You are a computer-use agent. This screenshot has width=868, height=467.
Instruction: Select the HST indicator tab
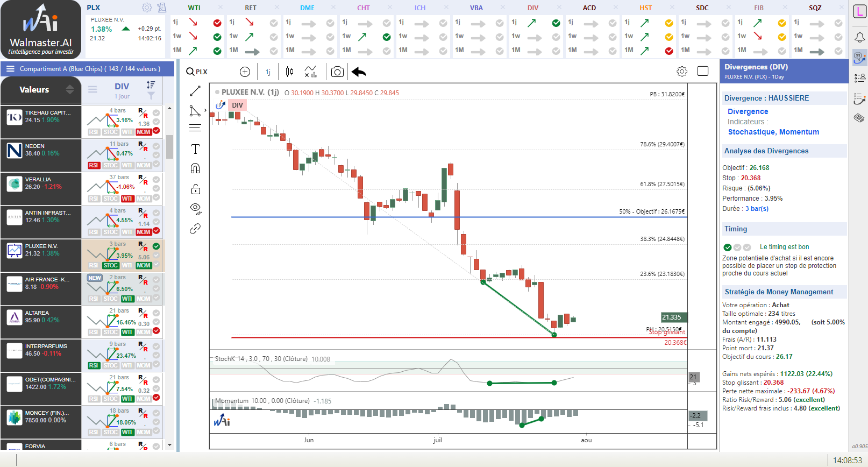[x=645, y=8]
